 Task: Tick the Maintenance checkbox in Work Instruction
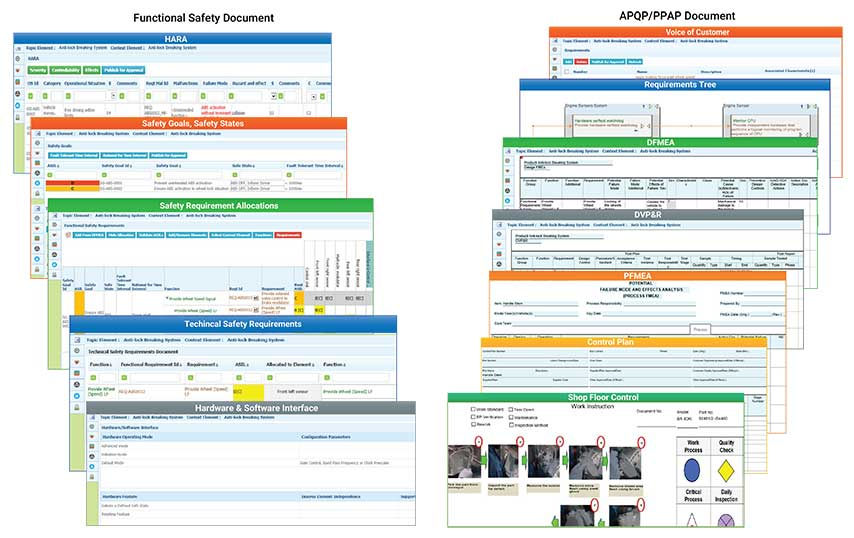coord(511,417)
